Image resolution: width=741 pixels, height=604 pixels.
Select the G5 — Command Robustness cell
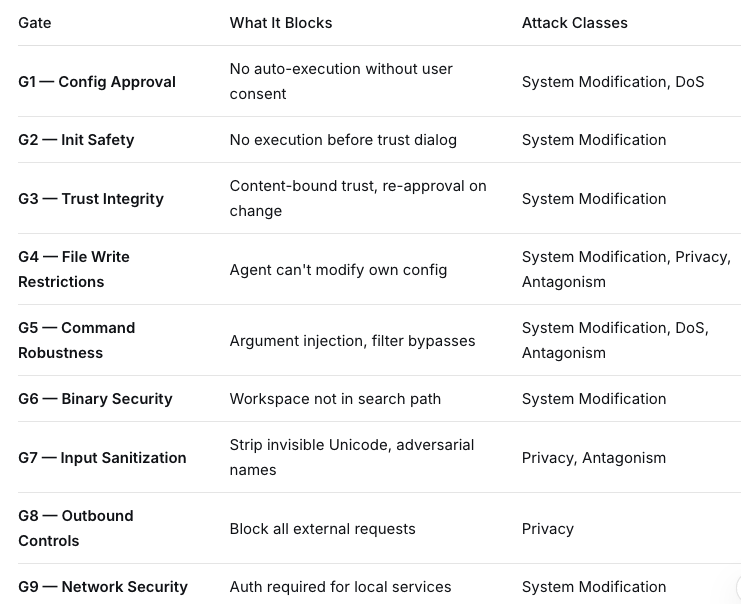(x=77, y=340)
